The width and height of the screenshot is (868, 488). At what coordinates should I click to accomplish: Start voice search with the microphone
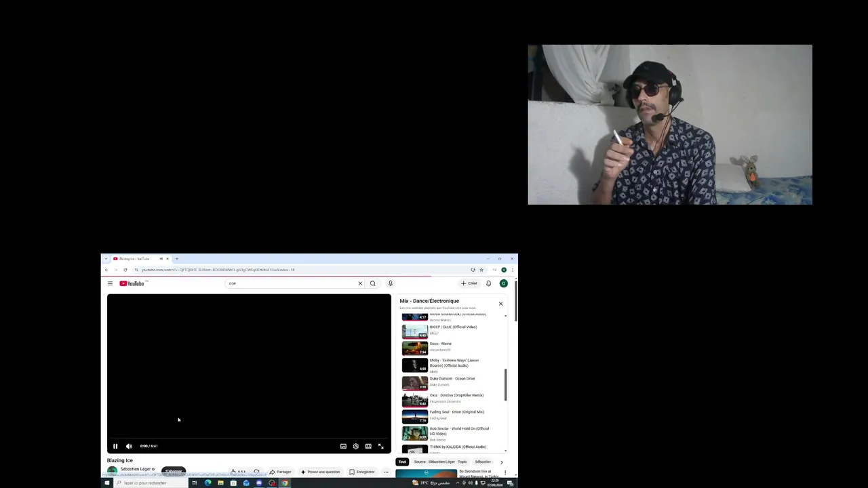pyautogui.click(x=390, y=283)
